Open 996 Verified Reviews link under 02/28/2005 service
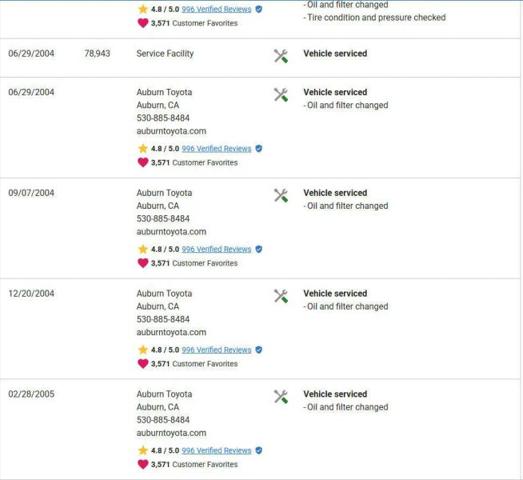Viewport: 523px width, 480px height. pyautogui.click(x=216, y=451)
